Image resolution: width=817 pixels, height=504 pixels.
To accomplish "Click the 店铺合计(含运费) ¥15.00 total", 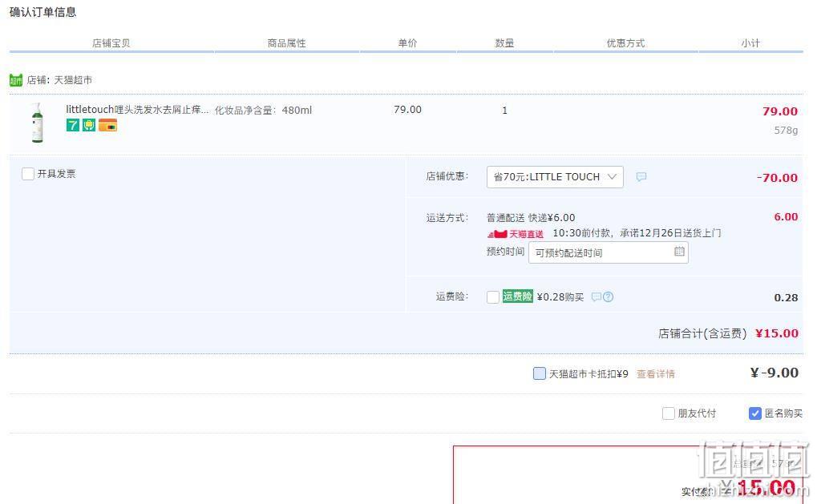I will (x=728, y=333).
